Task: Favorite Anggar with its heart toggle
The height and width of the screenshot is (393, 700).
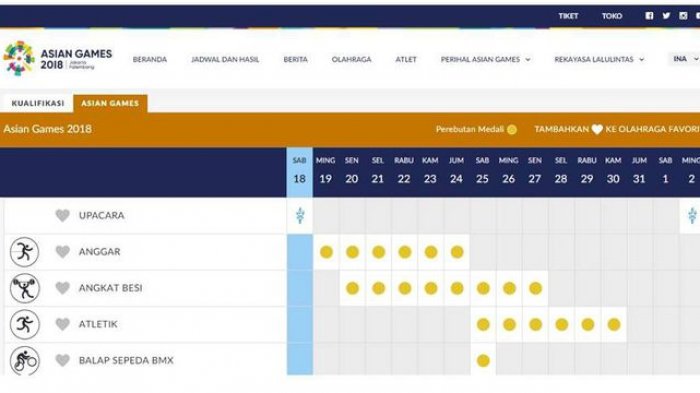Action: pos(62,252)
